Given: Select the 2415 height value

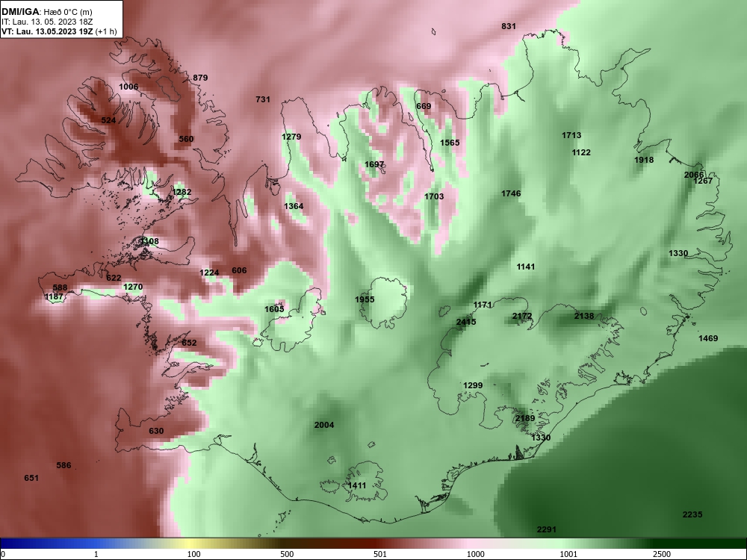Looking at the screenshot, I should [x=466, y=322].
